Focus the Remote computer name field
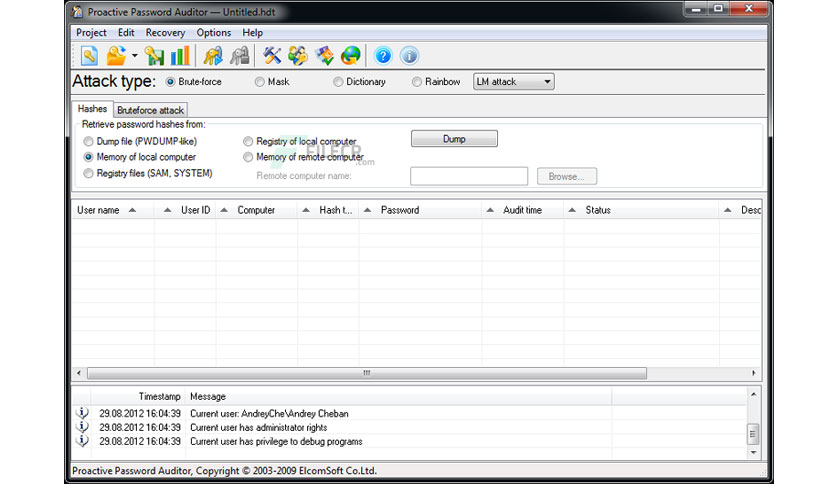 click(469, 176)
